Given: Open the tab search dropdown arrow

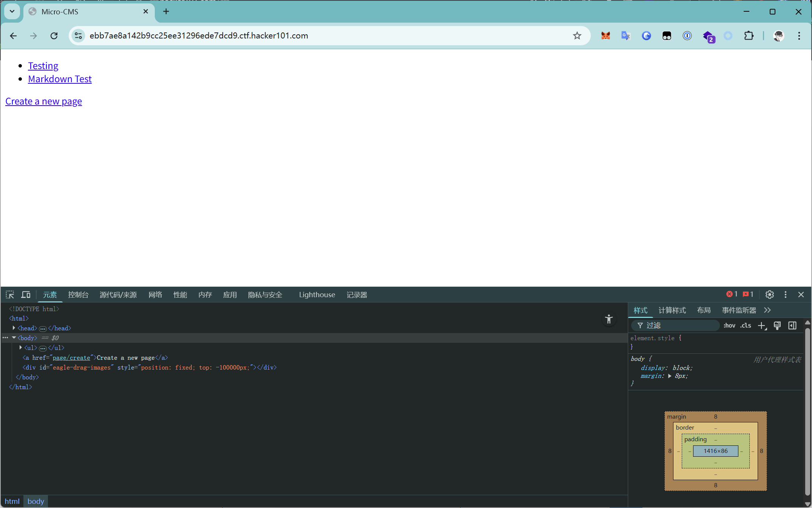Looking at the screenshot, I should (x=12, y=11).
